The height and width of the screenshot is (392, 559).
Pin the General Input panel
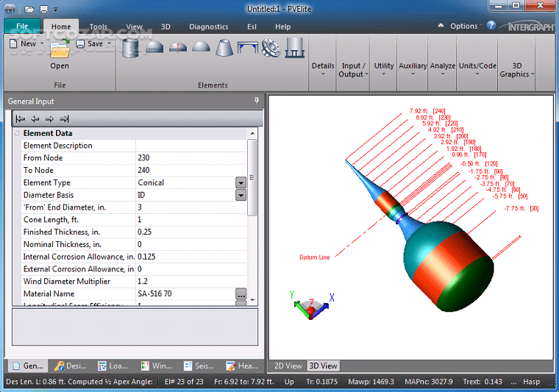pyautogui.click(x=257, y=101)
